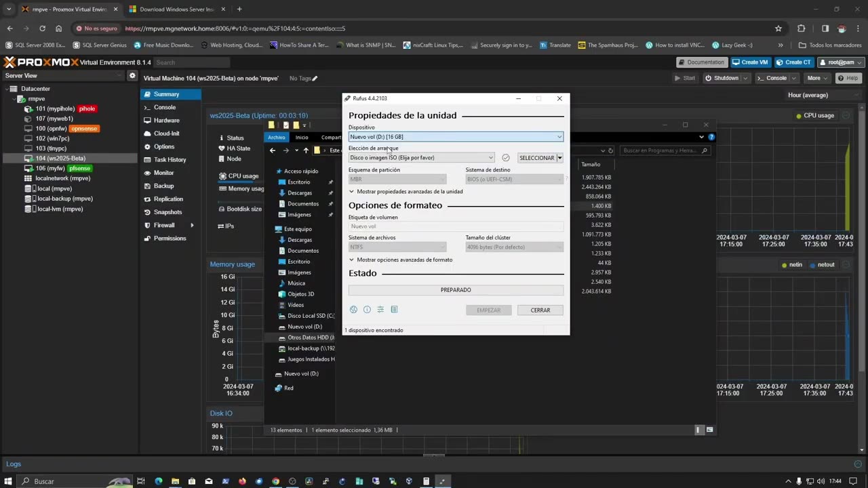Open the Inicio ribbon tab in File Explorer
Image resolution: width=868 pixels, height=488 pixels.
point(302,138)
